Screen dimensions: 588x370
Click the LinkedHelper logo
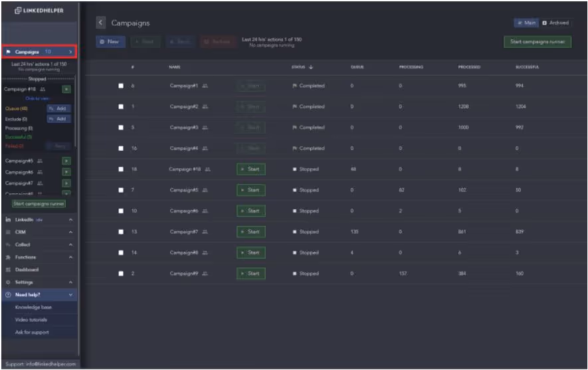point(39,11)
